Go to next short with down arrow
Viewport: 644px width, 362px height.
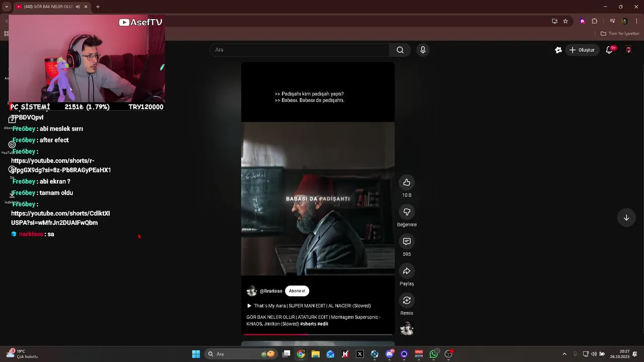click(626, 218)
